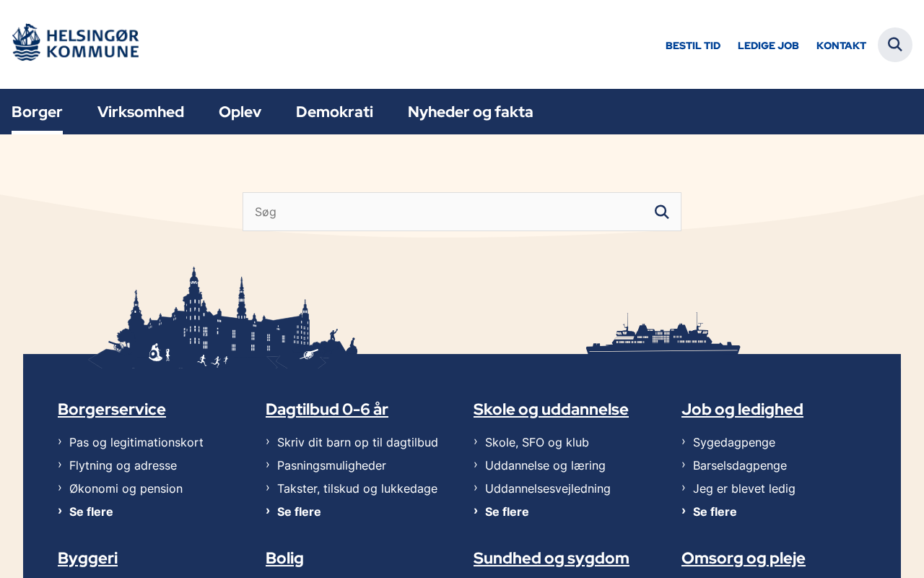Click Se flere under Skole og uddannelse
Viewport: 924px width, 578px height.
pyautogui.click(x=507, y=512)
